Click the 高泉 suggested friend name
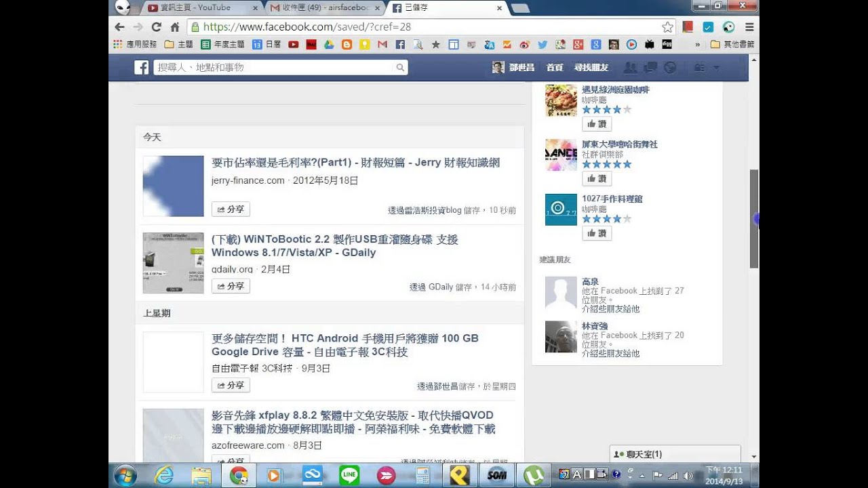The image size is (868, 488). (590, 281)
